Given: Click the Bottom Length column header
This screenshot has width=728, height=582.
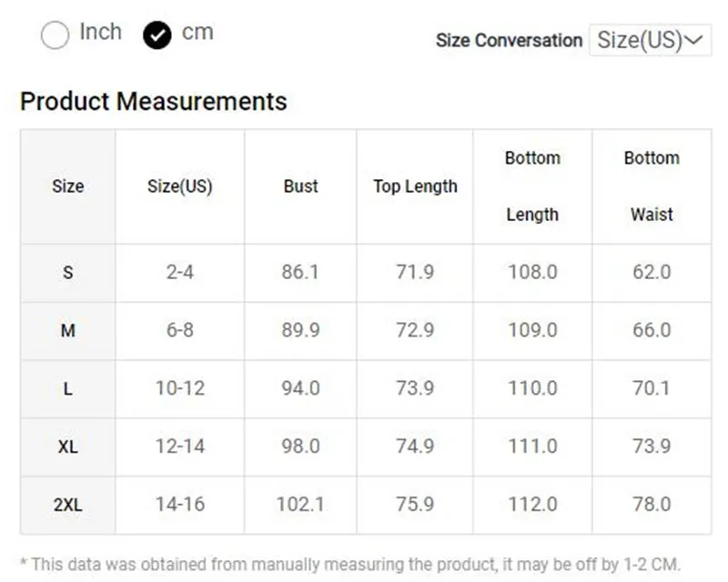Looking at the screenshot, I should pos(532,186).
